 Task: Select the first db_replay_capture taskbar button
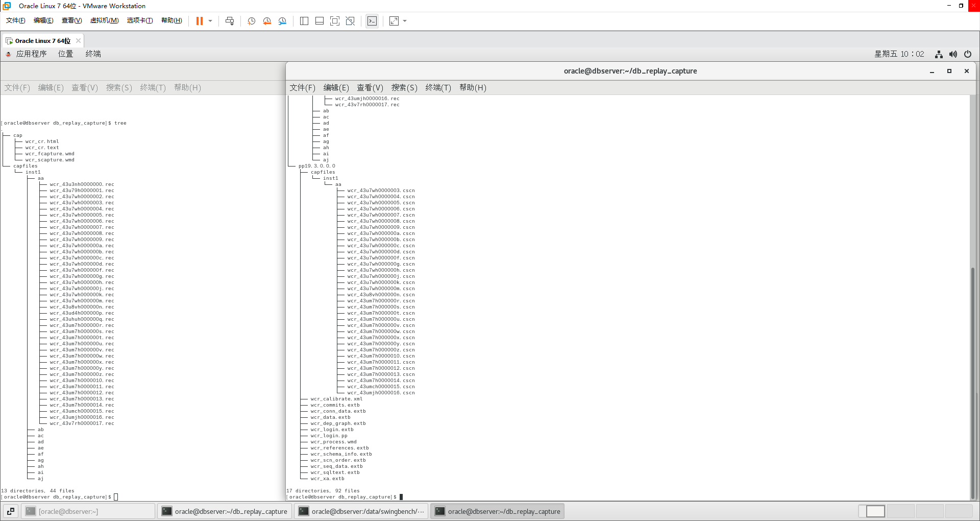225,511
